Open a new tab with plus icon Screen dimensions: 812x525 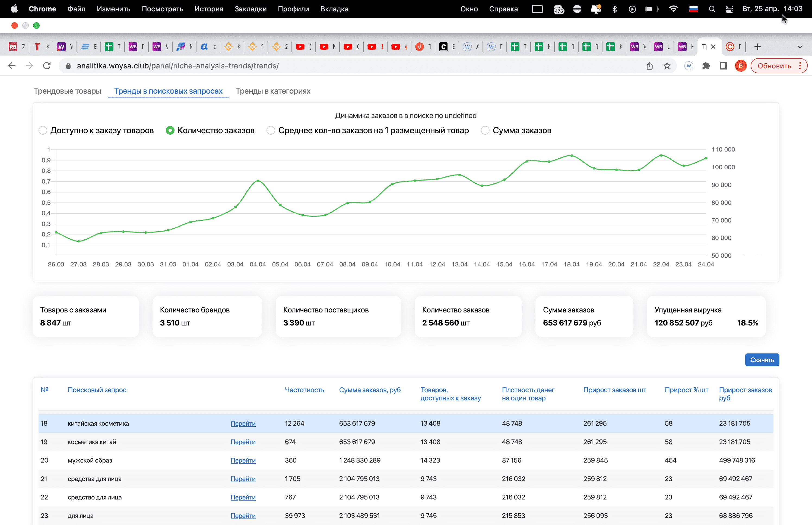click(757, 47)
